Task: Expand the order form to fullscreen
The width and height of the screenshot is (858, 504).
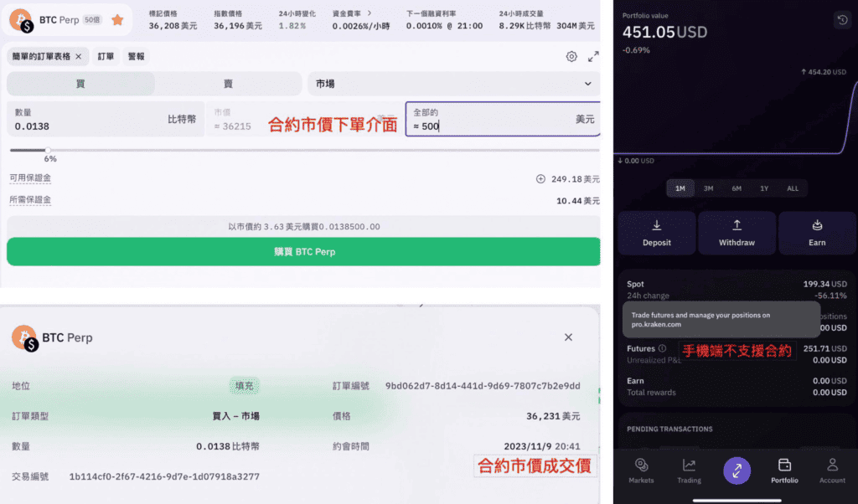Action: (x=593, y=56)
